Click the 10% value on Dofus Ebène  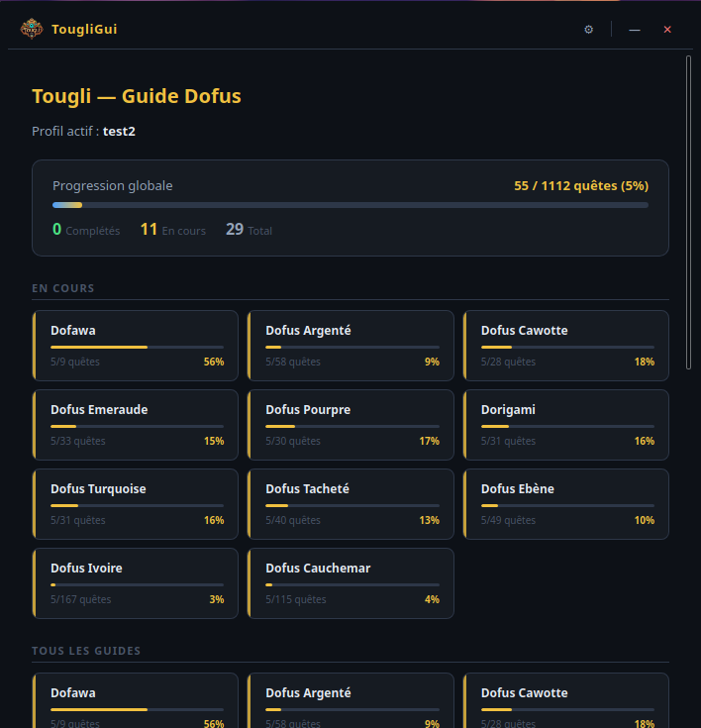[645, 520]
